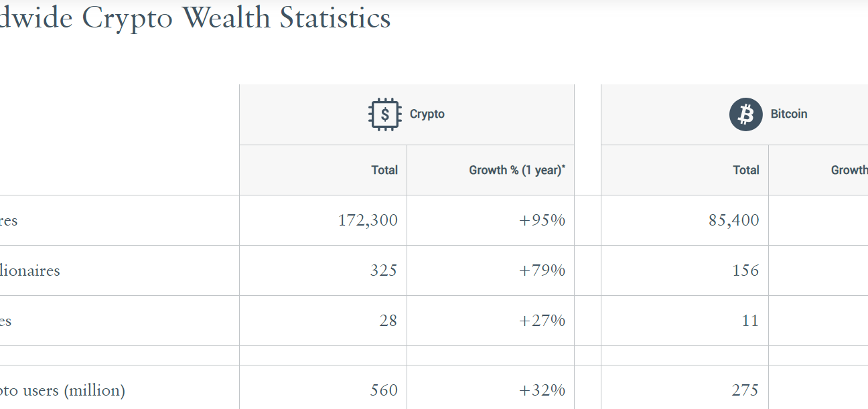868x409 pixels.
Task: Click the Bitcoin logo icon
Action: pyautogui.click(x=745, y=114)
